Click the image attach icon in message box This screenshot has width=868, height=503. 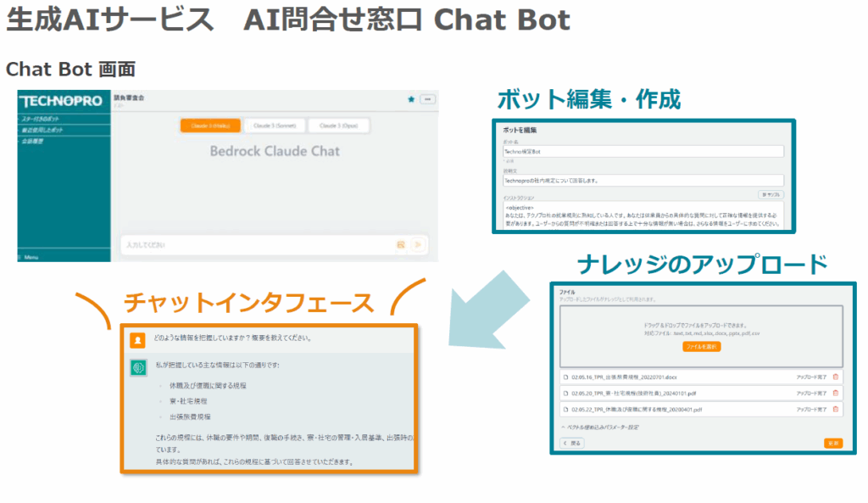[400, 244]
